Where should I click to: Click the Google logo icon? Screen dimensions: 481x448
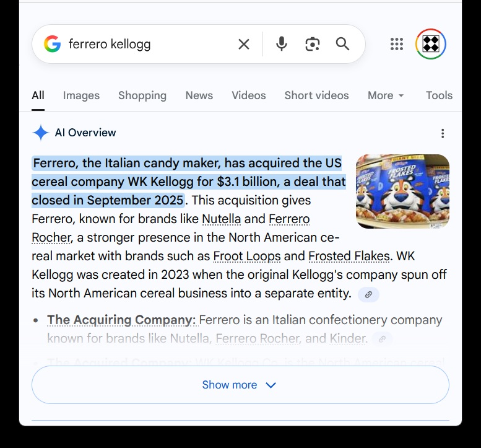53,44
